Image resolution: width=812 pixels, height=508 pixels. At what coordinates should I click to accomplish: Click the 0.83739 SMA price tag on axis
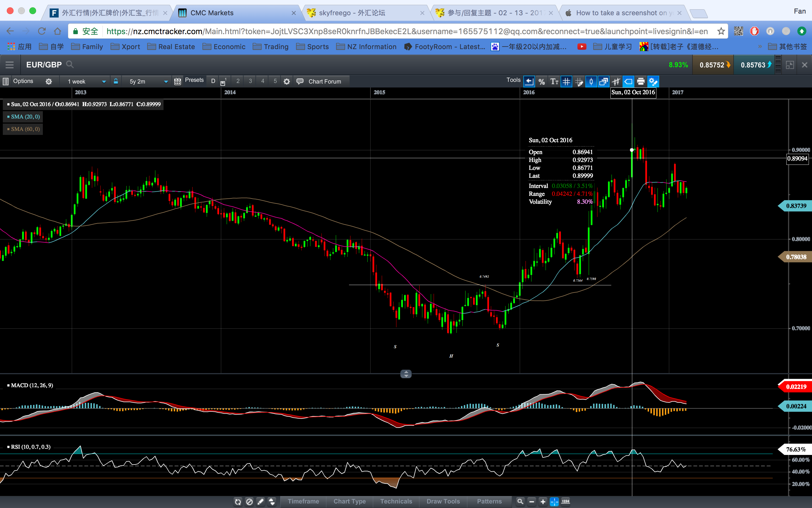tap(796, 206)
